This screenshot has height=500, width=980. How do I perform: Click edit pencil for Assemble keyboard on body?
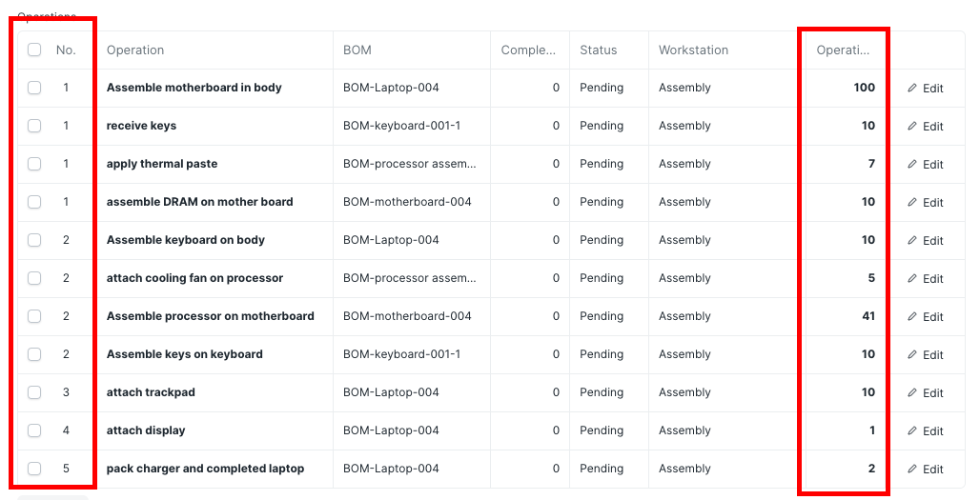point(912,240)
